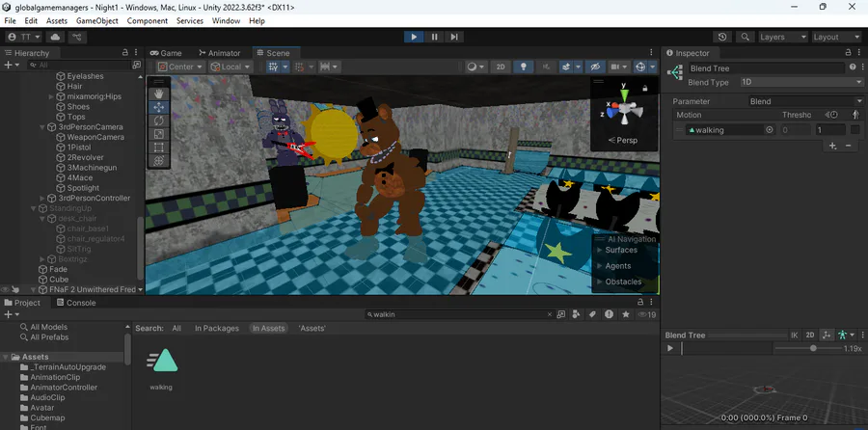Toggle the scene orientation gizmo lock
Viewport: 868px width, 430px height.
pos(645,88)
